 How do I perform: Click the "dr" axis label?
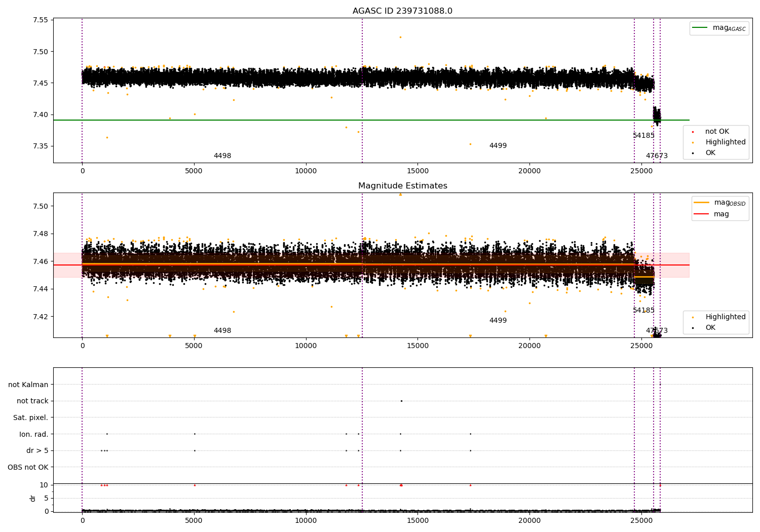[x=33, y=498]
